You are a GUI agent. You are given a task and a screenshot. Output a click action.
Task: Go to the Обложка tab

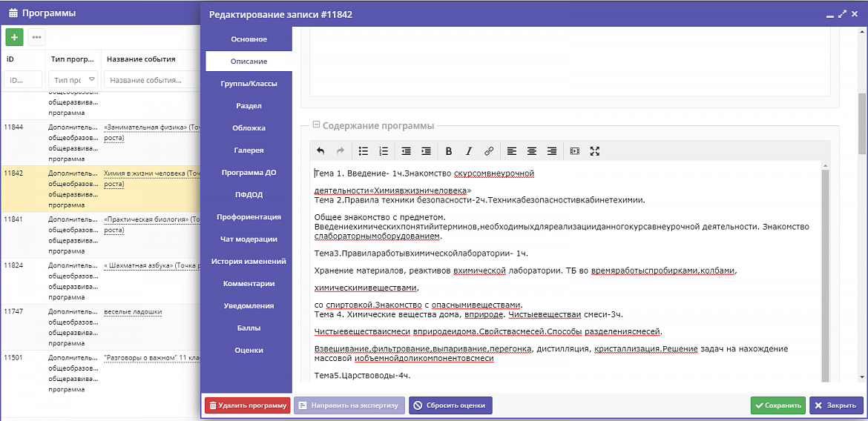click(249, 127)
